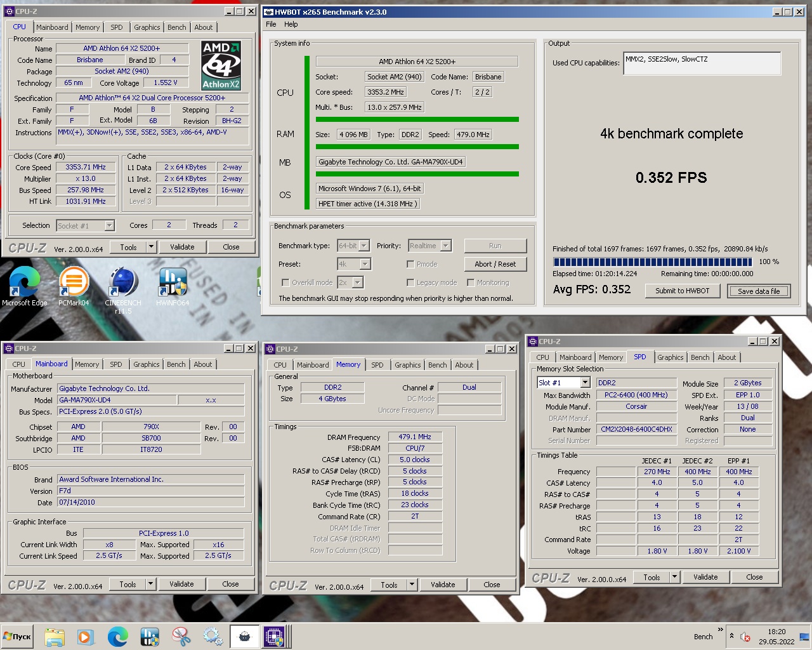Expand Tools arrow in Mainboard window
Image resolution: width=812 pixels, height=650 pixels.
pyautogui.click(x=150, y=584)
